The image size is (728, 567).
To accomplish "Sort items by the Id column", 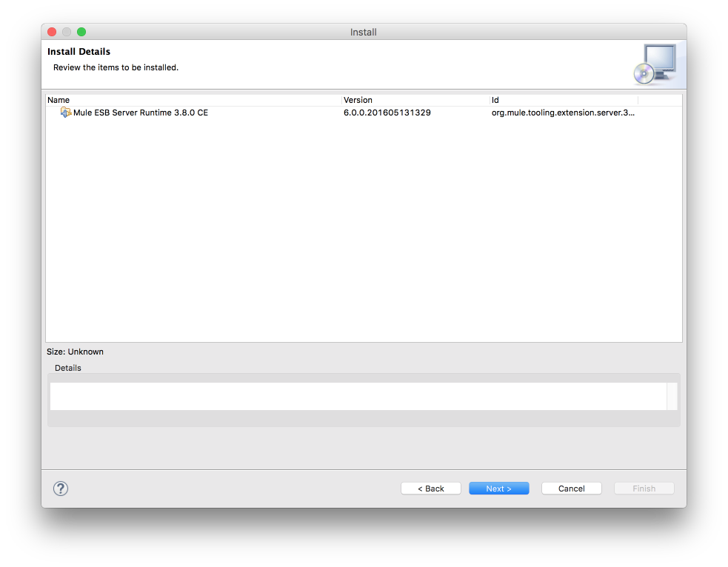I will point(564,100).
